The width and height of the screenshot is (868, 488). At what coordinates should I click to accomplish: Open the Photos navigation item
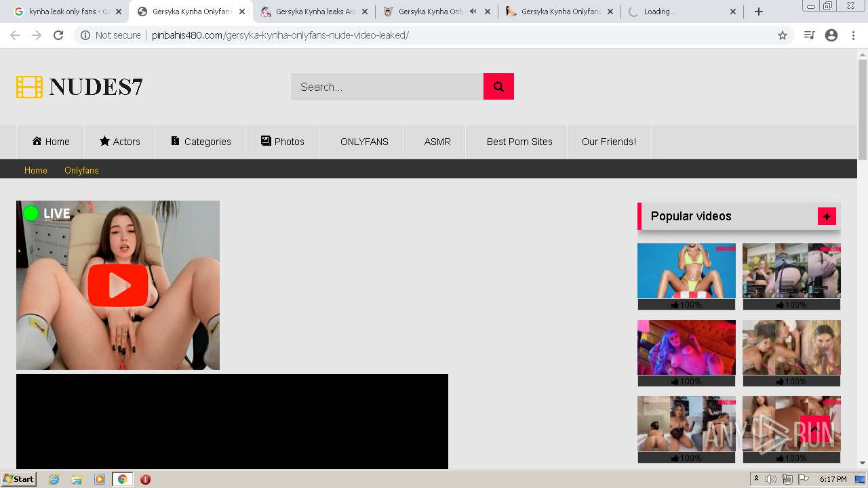coord(283,142)
